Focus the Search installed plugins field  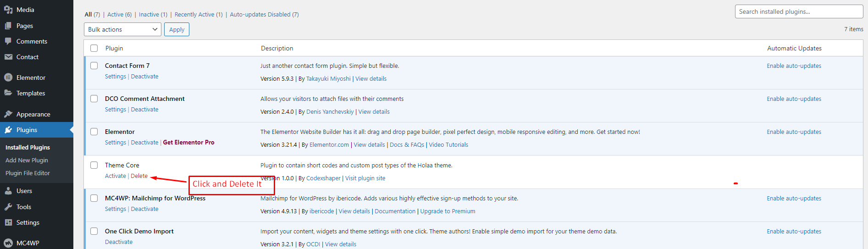coord(799,11)
